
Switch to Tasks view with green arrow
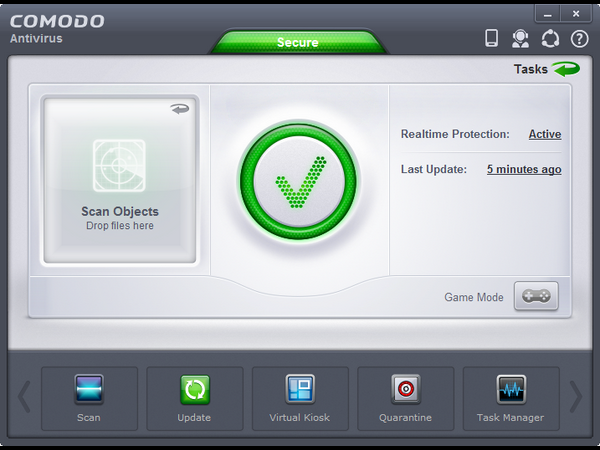(546, 69)
